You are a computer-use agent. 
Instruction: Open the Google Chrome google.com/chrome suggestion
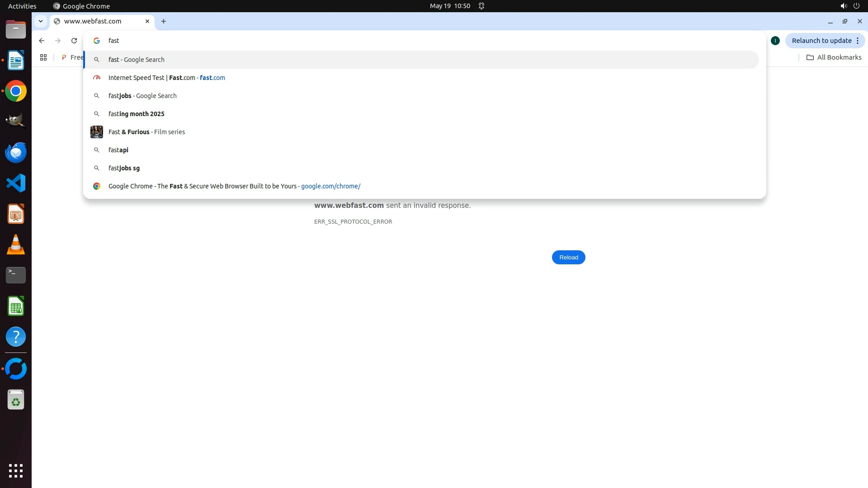point(234,186)
